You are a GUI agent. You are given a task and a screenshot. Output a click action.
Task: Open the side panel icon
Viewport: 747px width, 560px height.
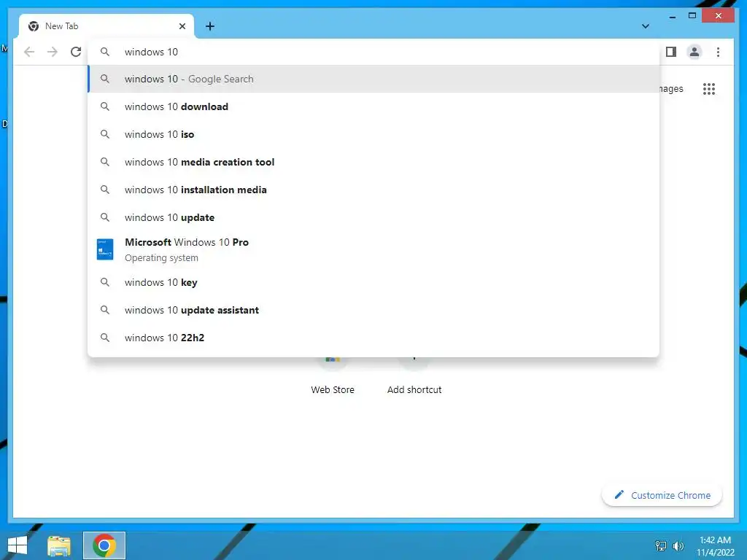point(671,52)
